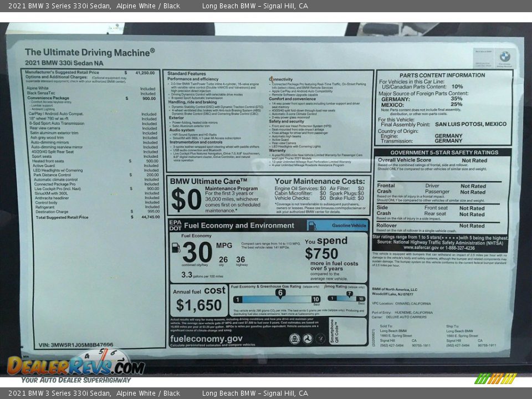Click 'SAN LUIS POTOSI, MEXICO' assembly point
The image size is (532, 399).
470,124
